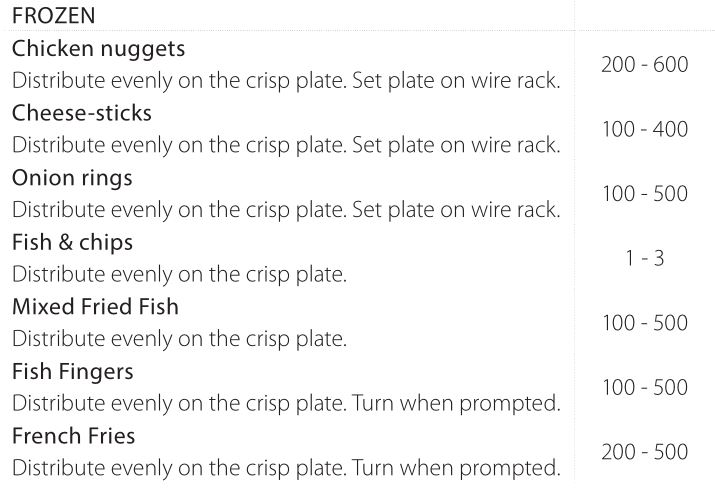Screen dimensions: 715x494
Task: Click the 200 - 600 weight value
Action: [x=644, y=65]
